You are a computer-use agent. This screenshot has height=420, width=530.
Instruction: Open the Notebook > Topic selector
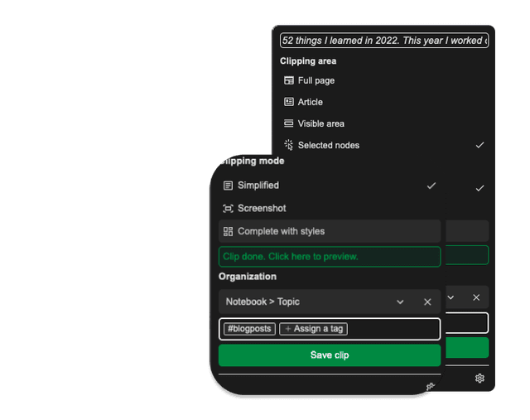click(330, 302)
